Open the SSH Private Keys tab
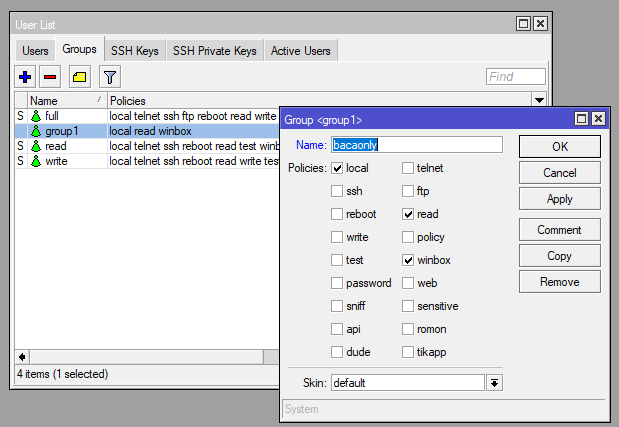Viewport: 619px width, 427px height. coord(214,51)
